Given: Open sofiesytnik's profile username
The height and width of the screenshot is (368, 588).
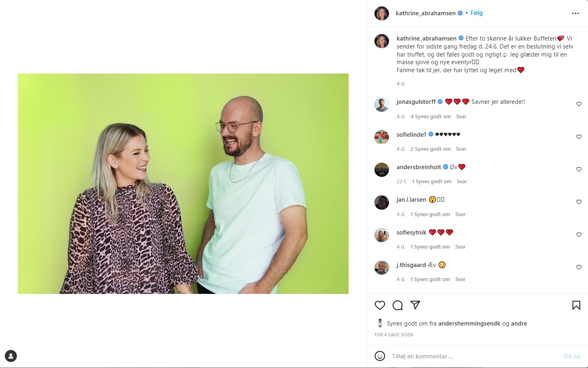Looking at the screenshot, I should coord(411,233).
